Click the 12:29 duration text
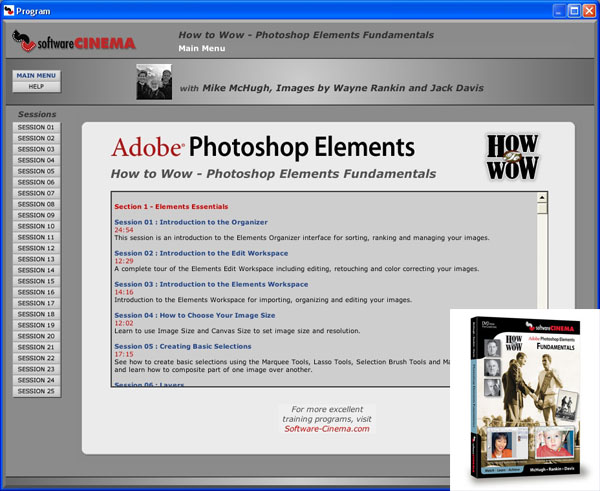Screen dimensions: 600x491 tap(124, 261)
